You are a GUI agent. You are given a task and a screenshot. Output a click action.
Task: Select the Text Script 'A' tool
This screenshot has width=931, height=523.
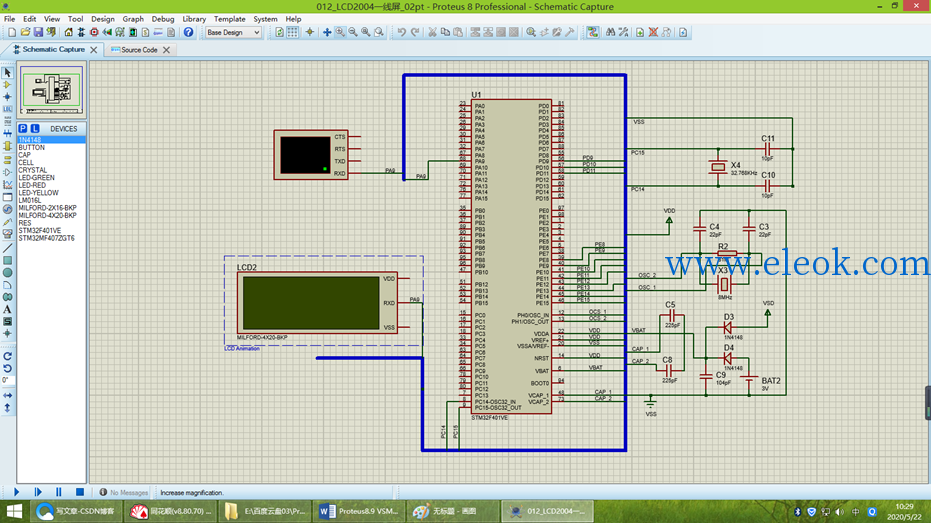click(7, 309)
